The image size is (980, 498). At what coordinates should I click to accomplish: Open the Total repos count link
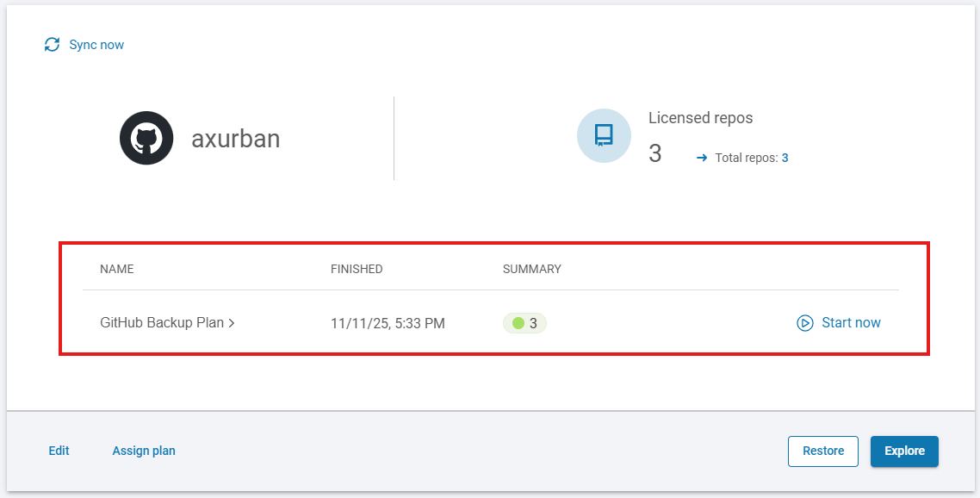[785, 158]
